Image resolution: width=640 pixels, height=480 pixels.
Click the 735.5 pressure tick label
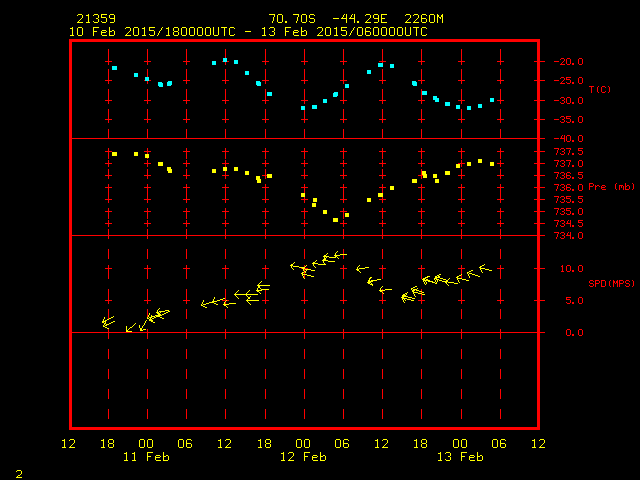coord(569,200)
